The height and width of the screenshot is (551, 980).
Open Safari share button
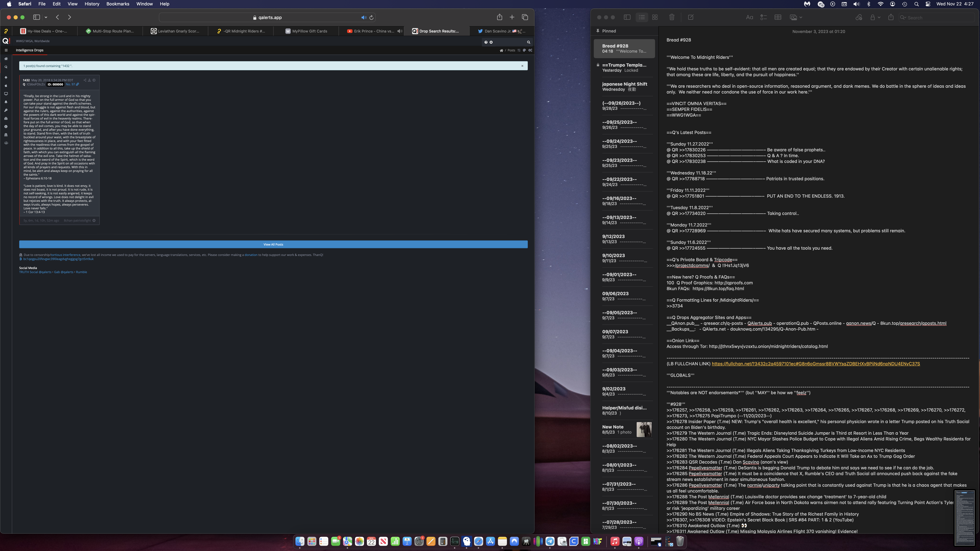(x=500, y=17)
